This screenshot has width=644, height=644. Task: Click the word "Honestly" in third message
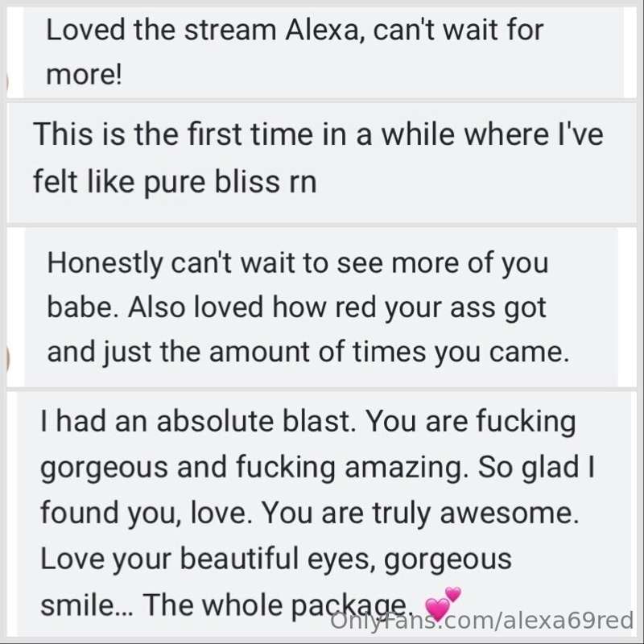(105, 263)
